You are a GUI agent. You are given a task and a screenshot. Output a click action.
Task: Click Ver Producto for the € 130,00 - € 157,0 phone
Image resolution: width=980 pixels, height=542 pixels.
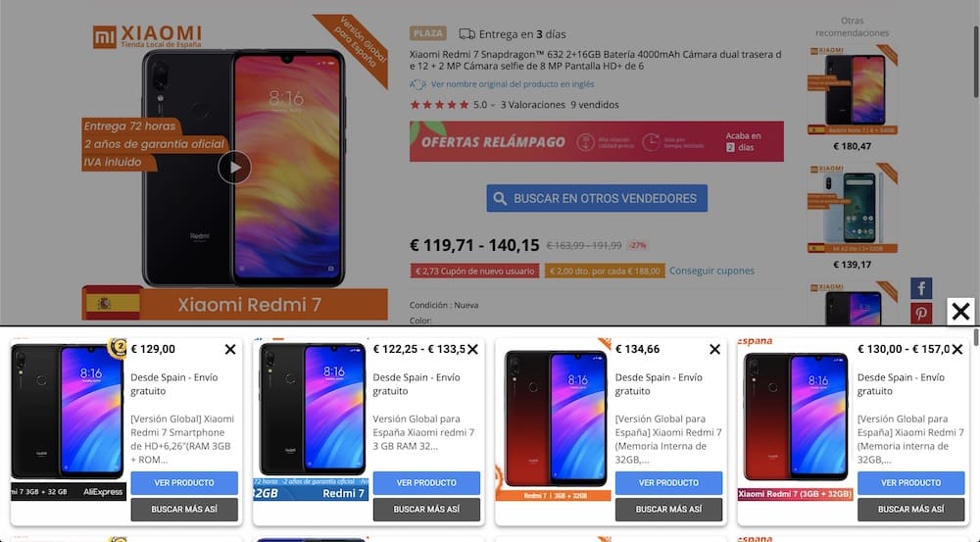click(x=911, y=482)
